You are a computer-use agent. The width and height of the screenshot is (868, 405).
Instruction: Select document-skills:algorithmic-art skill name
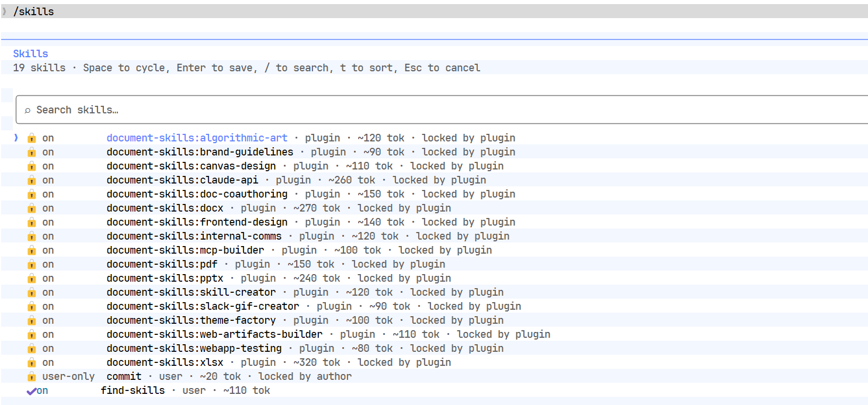197,138
